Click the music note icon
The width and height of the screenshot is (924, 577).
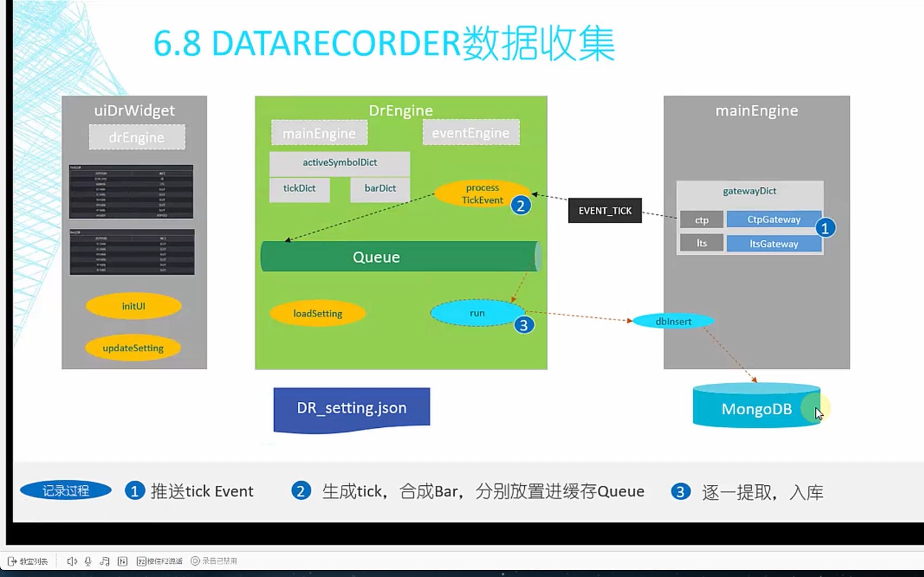104,561
